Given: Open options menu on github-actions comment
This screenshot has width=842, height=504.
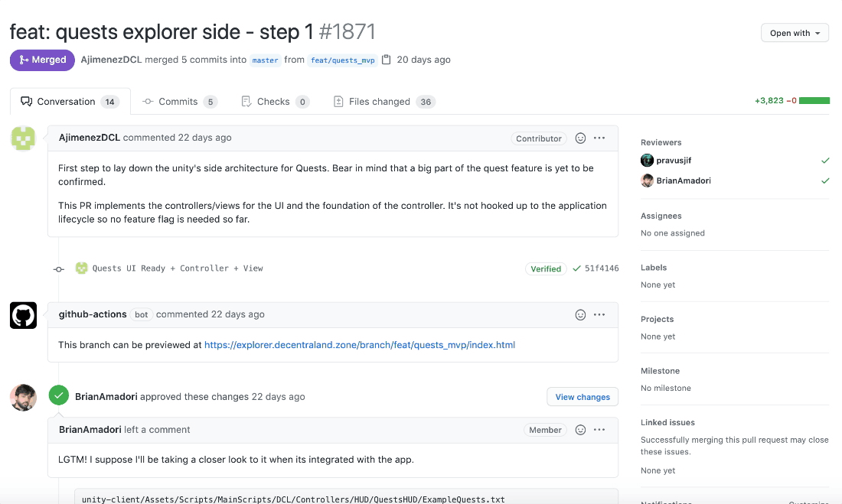Looking at the screenshot, I should click(599, 314).
